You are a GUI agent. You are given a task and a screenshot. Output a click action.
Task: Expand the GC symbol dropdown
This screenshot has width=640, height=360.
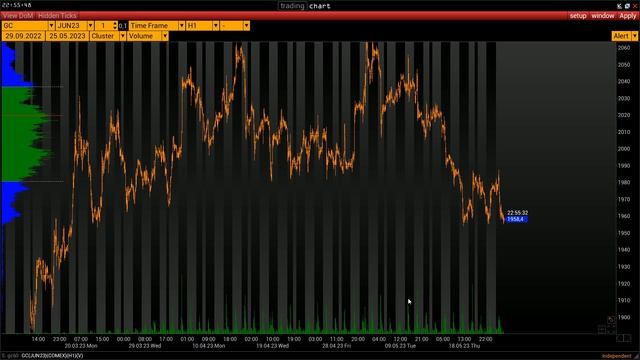coord(51,26)
